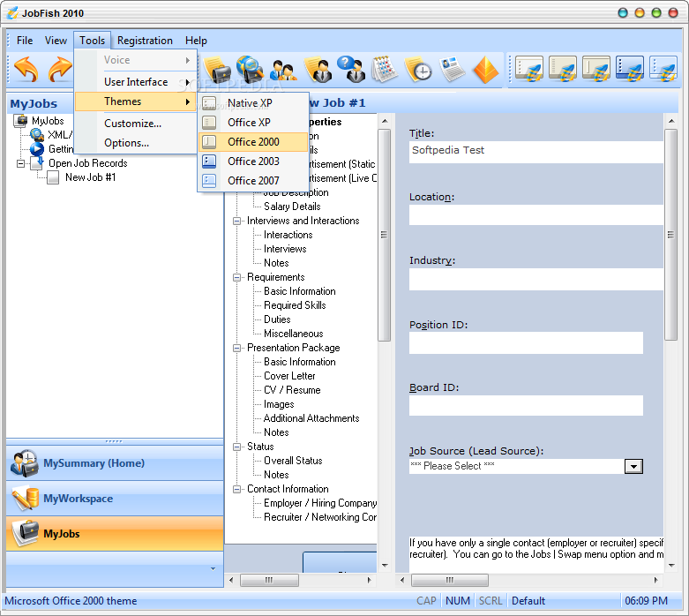Click the job tree vertical scrollbar thumb
689x616 pixels.
(385, 235)
